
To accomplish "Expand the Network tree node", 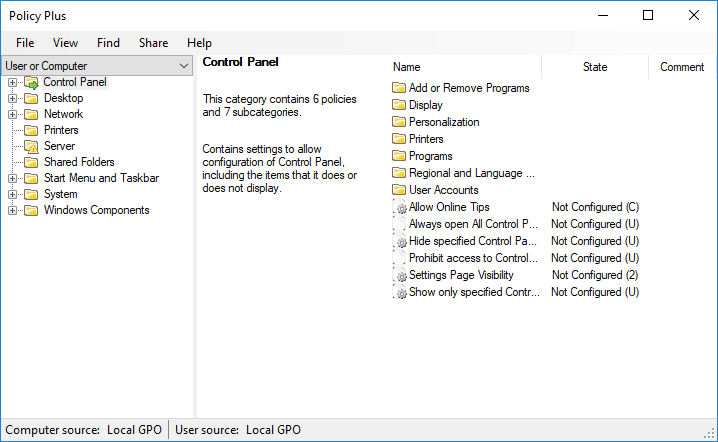I will (x=12, y=114).
